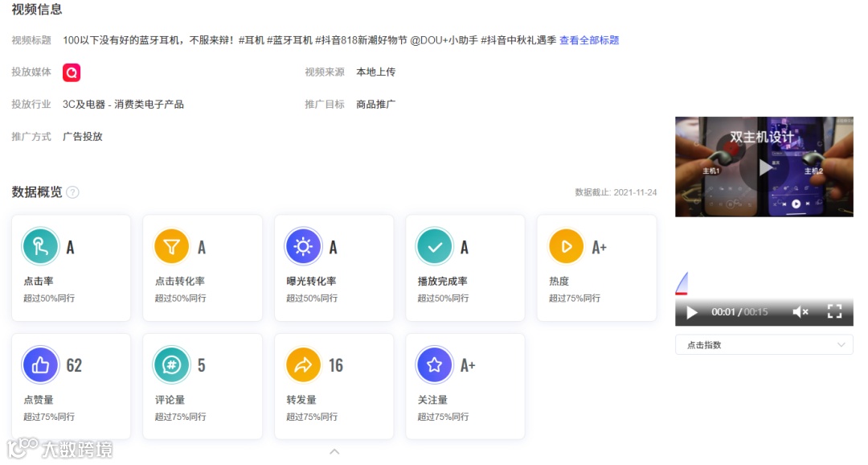Viewport: 868px width, 465px height.
Task: Open the 点击指数 dropdown menu
Action: pyautogui.click(x=764, y=344)
